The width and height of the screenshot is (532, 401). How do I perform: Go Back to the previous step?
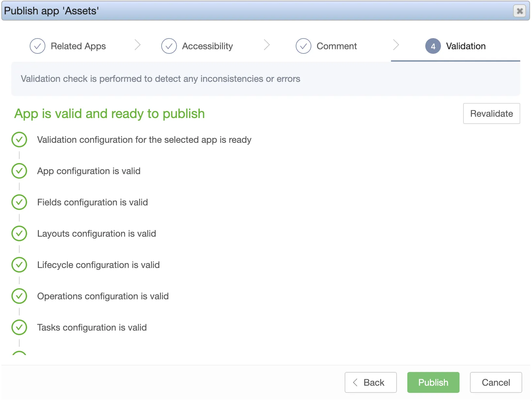tap(370, 382)
